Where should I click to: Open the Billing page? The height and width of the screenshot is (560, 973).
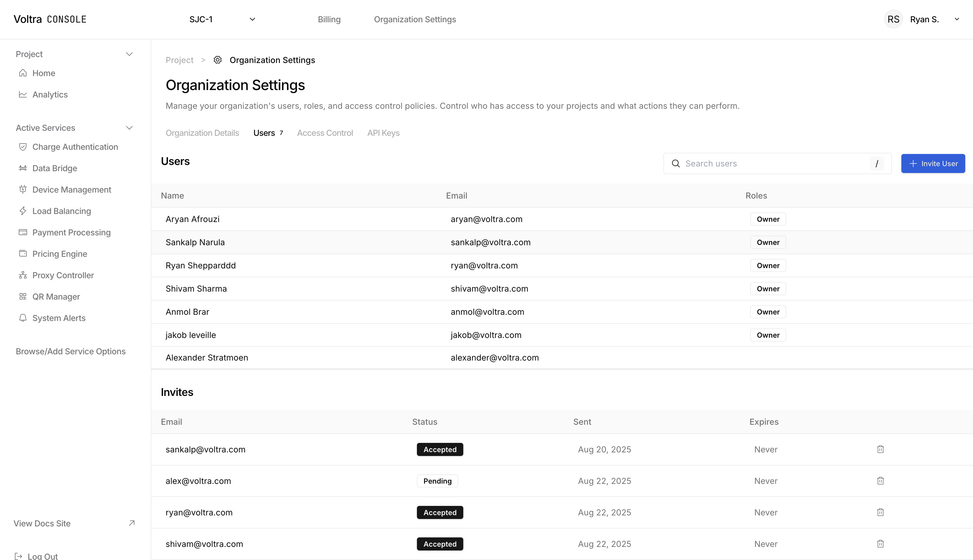(329, 19)
